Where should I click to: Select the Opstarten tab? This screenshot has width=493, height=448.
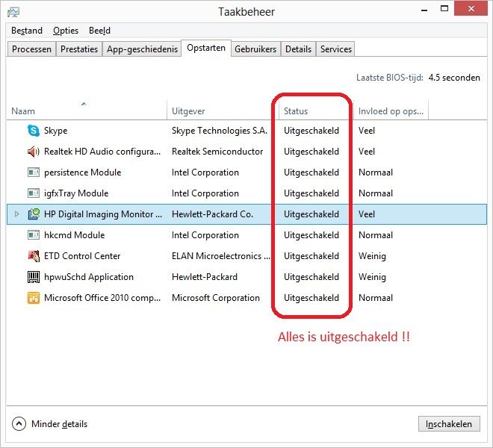tap(206, 48)
